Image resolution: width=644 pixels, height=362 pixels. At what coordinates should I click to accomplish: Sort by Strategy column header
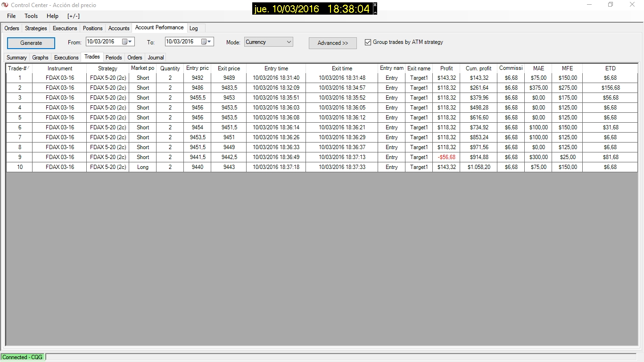pos(107,68)
